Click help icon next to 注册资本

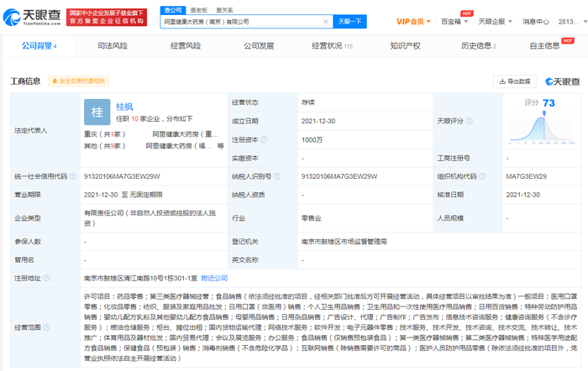pos(264,140)
